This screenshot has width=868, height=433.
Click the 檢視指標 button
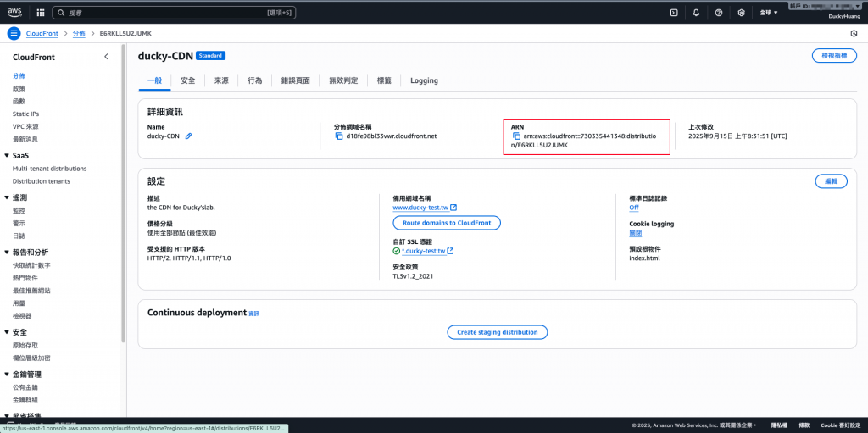tap(834, 56)
